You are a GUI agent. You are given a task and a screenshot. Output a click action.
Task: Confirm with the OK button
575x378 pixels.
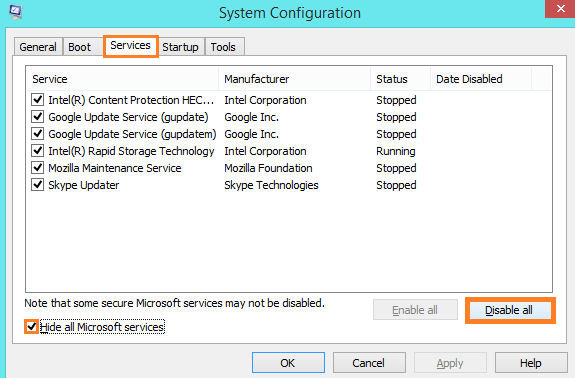[288, 363]
